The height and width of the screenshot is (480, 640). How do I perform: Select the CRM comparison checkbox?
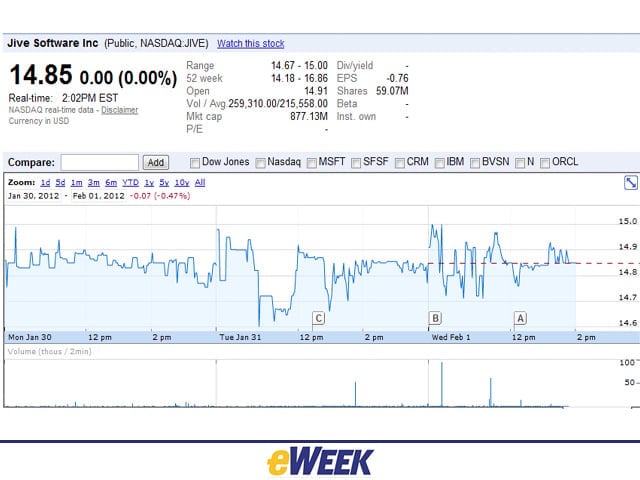(x=400, y=163)
